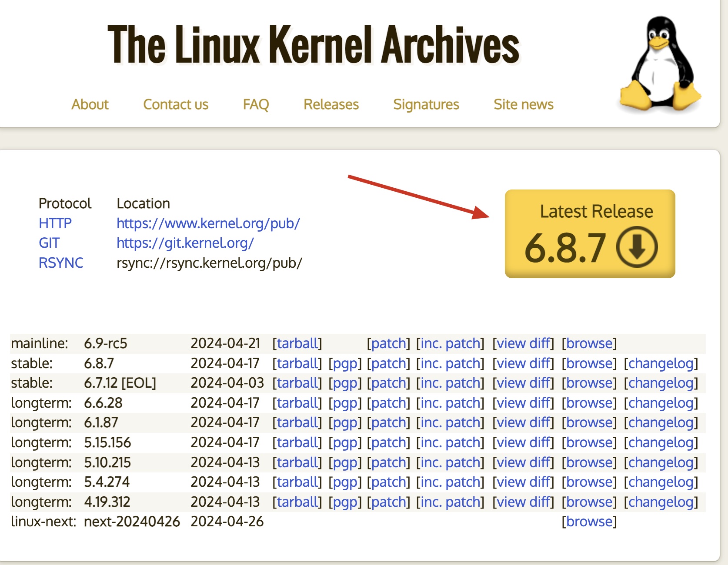View diff for longterm 6.6.28
The width and height of the screenshot is (728, 565).
[x=523, y=403]
